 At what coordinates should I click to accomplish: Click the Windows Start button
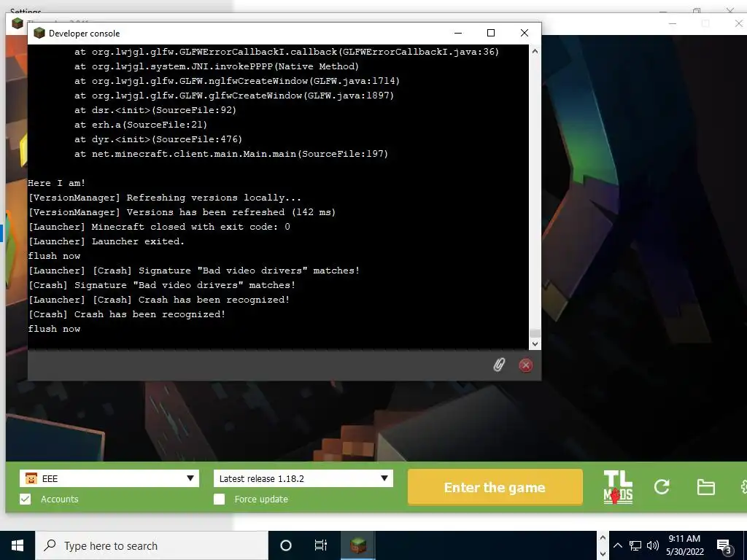tap(18, 545)
